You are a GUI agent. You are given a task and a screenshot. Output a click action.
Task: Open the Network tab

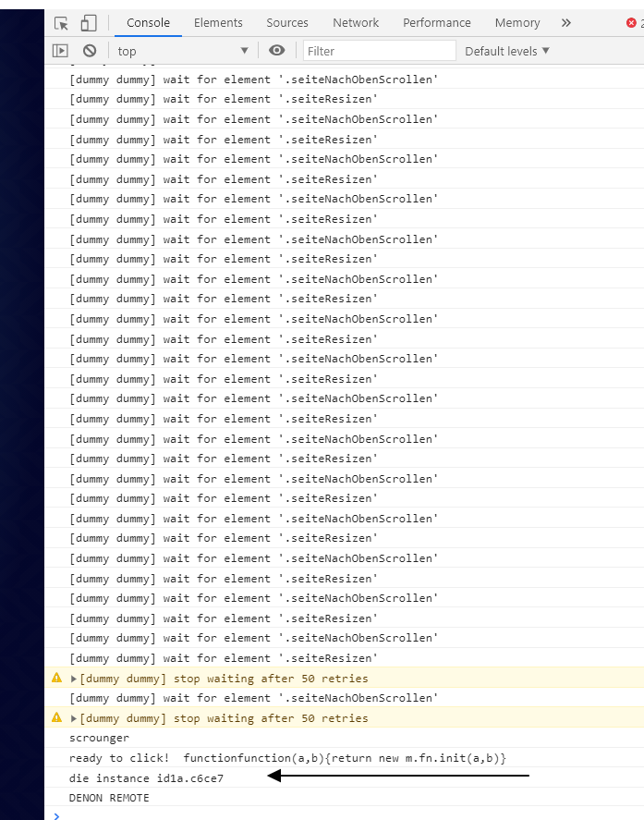tap(356, 23)
